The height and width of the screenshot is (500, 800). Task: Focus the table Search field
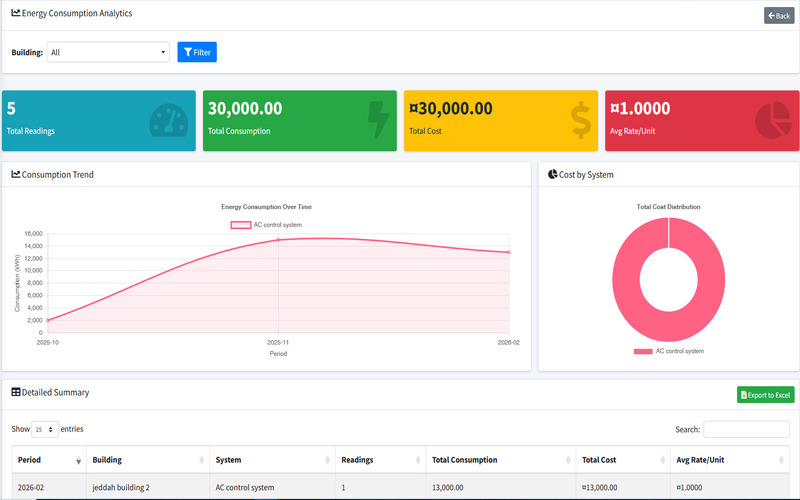coord(746,429)
